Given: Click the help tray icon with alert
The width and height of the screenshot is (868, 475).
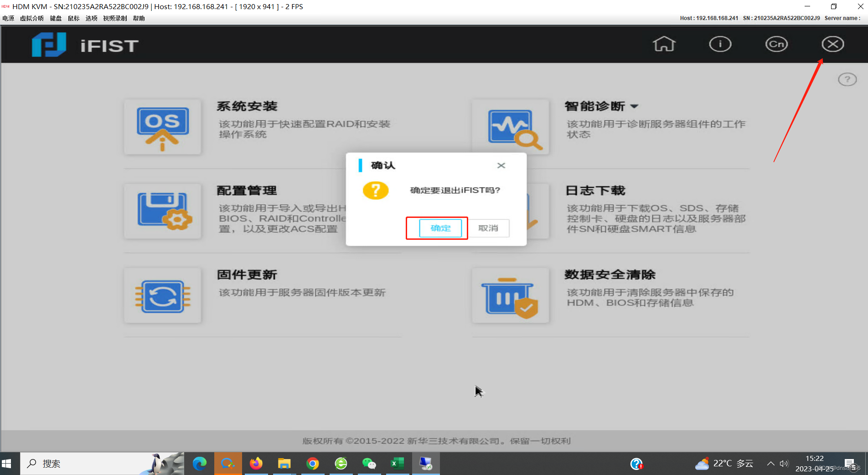Looking at the screenshot, I should 636,464.
